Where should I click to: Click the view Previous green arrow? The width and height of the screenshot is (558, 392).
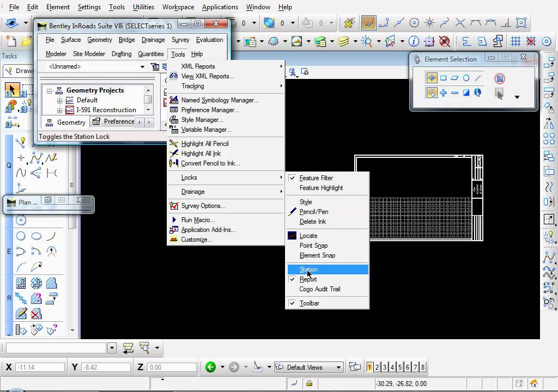(210, 367)
